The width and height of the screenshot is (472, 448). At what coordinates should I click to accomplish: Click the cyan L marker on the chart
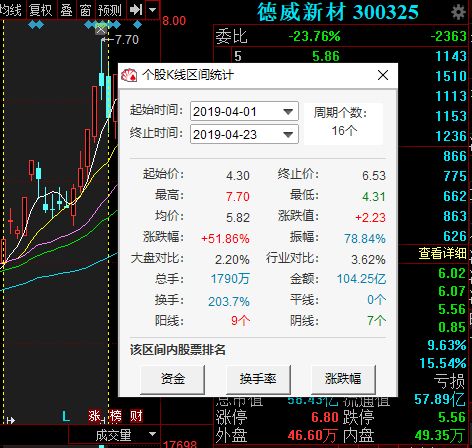tap(66, 416)
